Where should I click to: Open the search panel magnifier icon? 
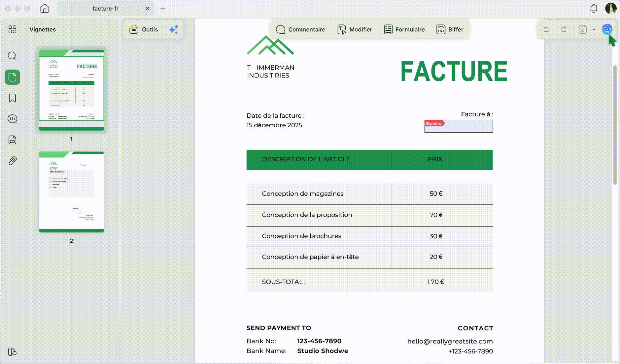12,56
